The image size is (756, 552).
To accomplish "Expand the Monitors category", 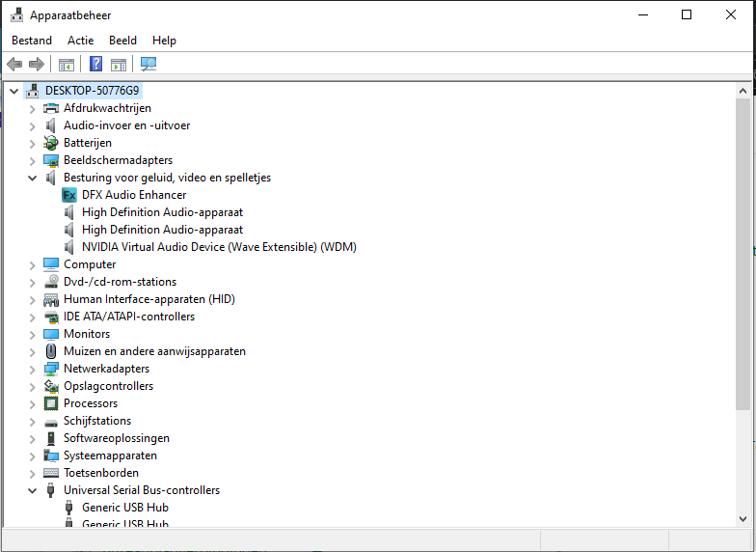I will coord(33,334).
